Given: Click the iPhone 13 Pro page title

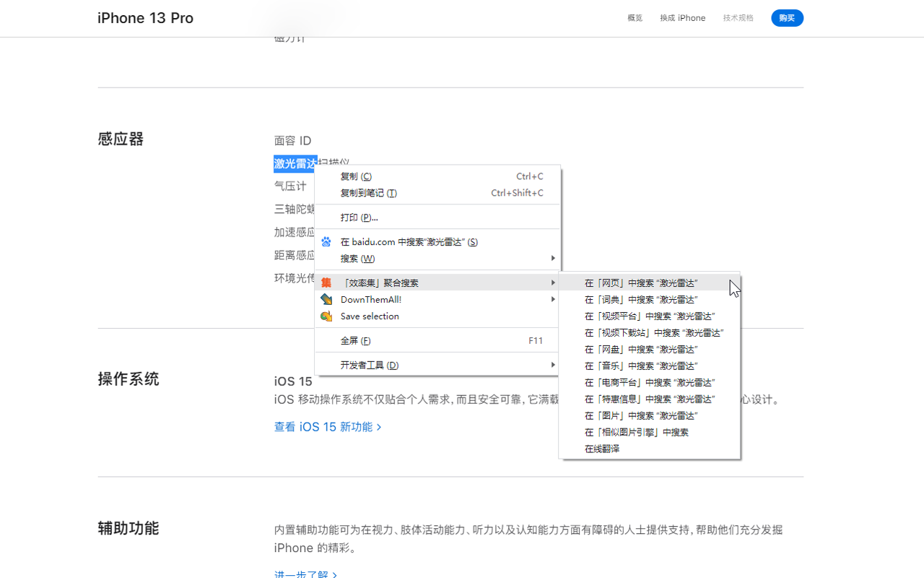Looking at the screenshot, I should pos(146,18).
